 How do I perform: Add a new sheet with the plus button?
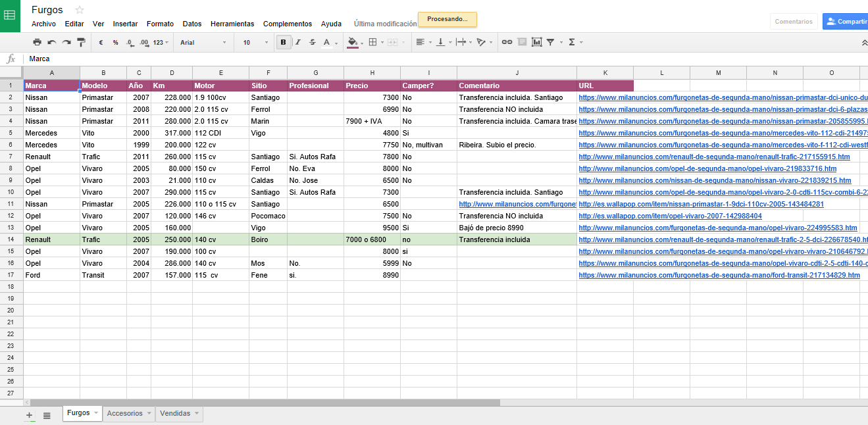coord(29,414)
